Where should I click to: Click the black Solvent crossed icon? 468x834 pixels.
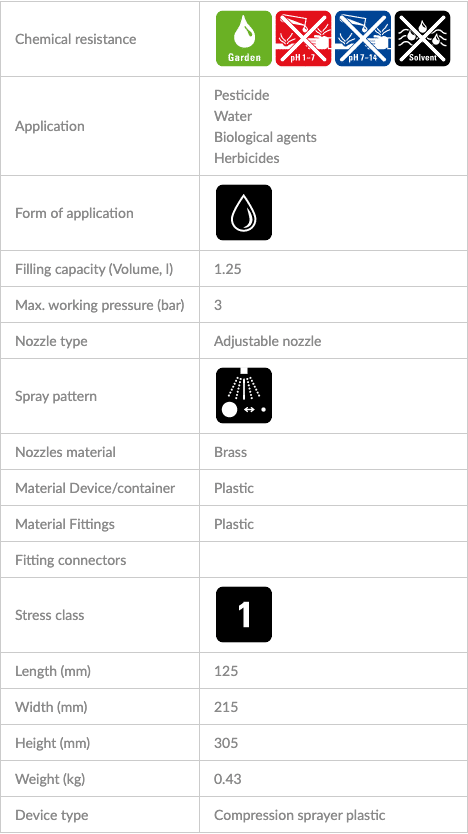tap(422, 39)
